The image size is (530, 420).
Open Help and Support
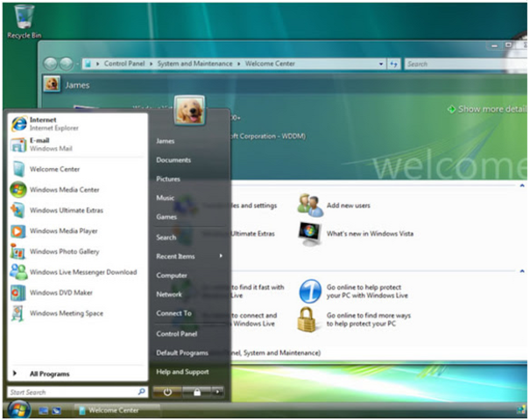[182, 372]
